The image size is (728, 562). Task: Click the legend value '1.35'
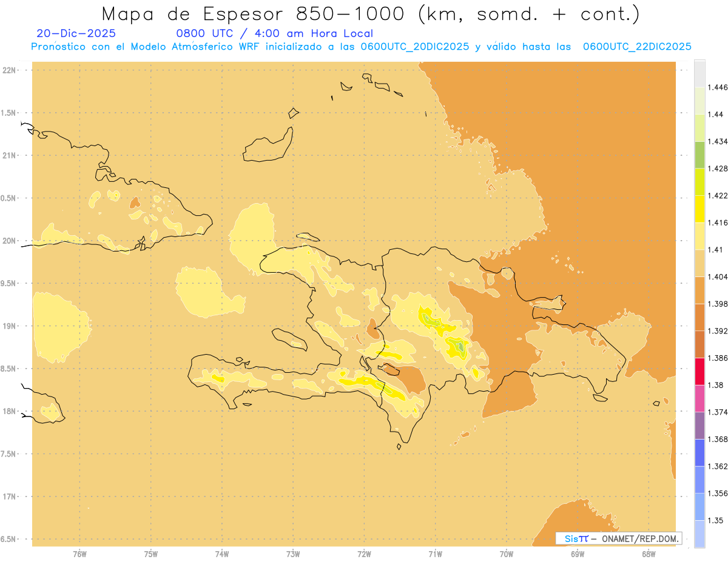pyautogui.click(x=716, y=520)
